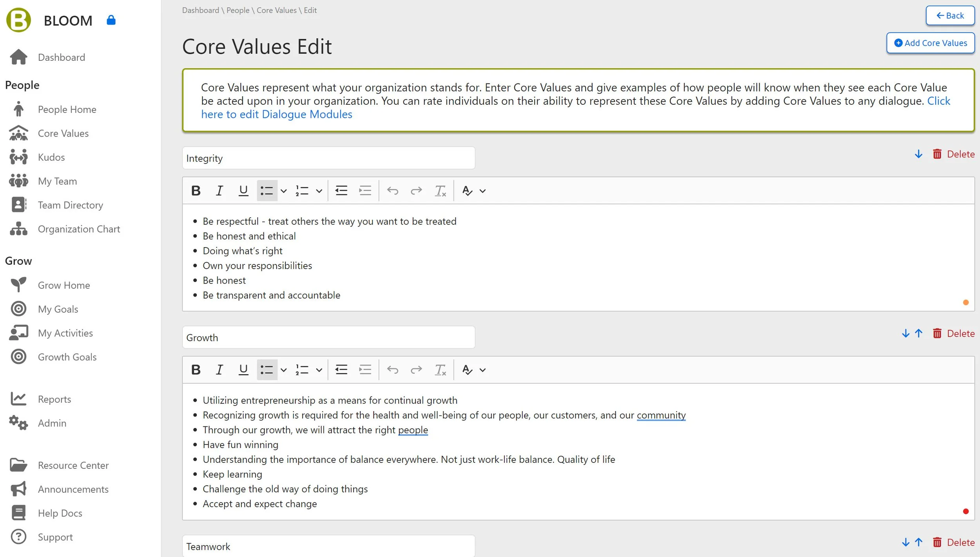
Task: Click the undo icon in the Integrity editor
Action: point(392,191)
